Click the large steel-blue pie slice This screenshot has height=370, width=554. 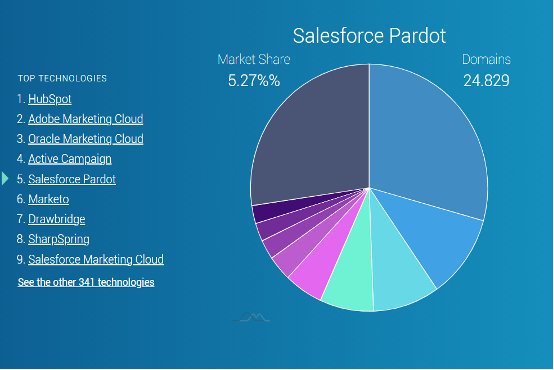428,141
